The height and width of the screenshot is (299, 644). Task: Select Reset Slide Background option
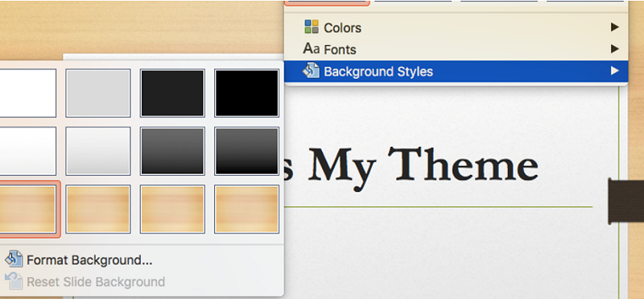(x=96, y=282)
